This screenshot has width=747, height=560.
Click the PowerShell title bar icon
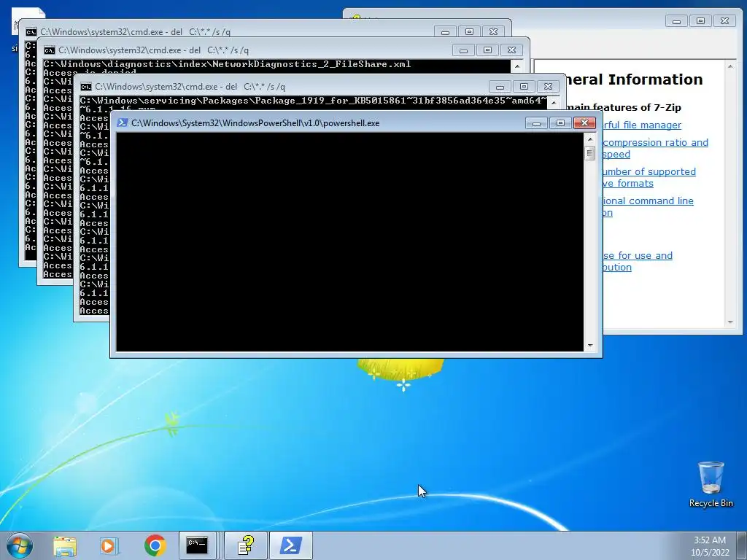122,122
